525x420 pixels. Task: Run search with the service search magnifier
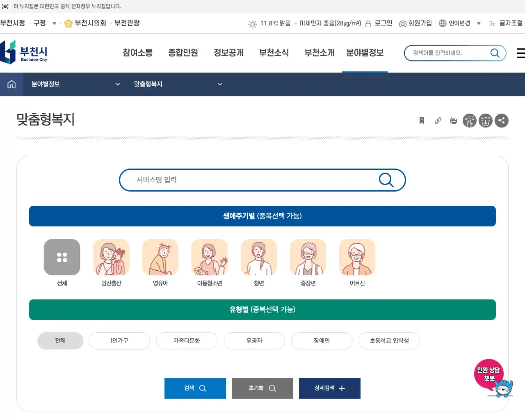point(386,180)
